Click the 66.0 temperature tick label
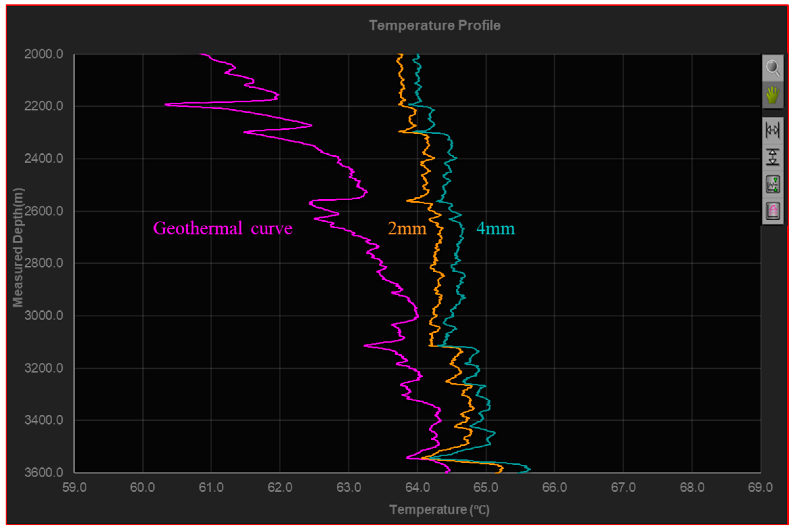The height and width of the screenshot is (532, 794). click(x=554, y=488)
